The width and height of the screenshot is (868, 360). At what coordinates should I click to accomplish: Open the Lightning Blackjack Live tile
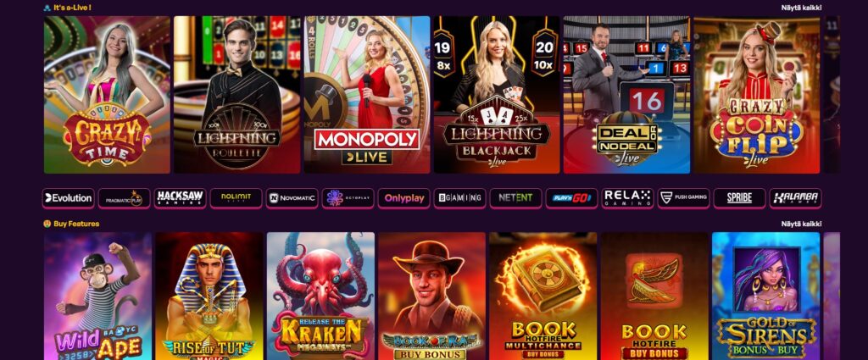click(497, 95)
